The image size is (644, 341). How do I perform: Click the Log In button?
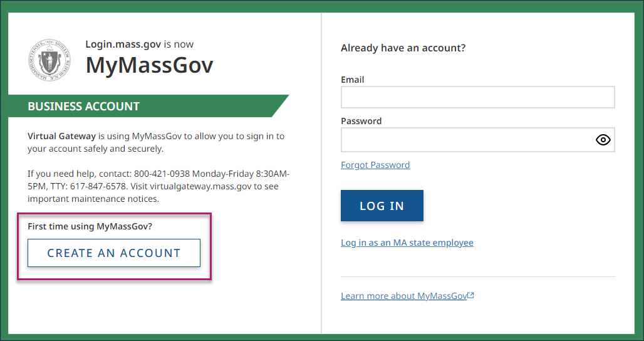382,206
